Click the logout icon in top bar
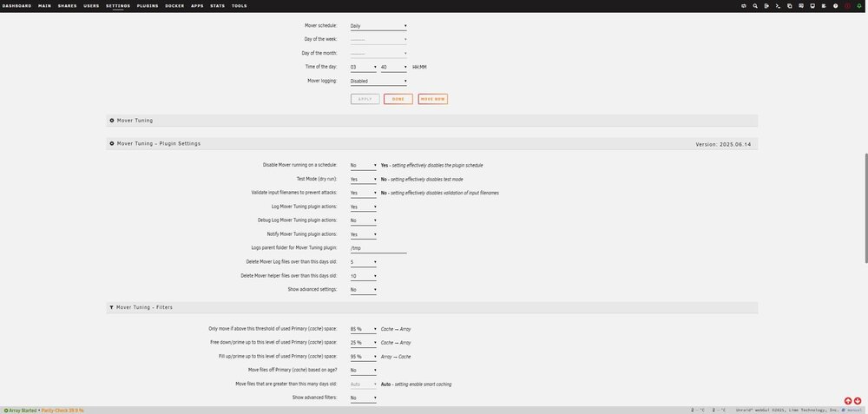This screenshot has width=868, height=414. pyautogui.click(x=766, y=6)
